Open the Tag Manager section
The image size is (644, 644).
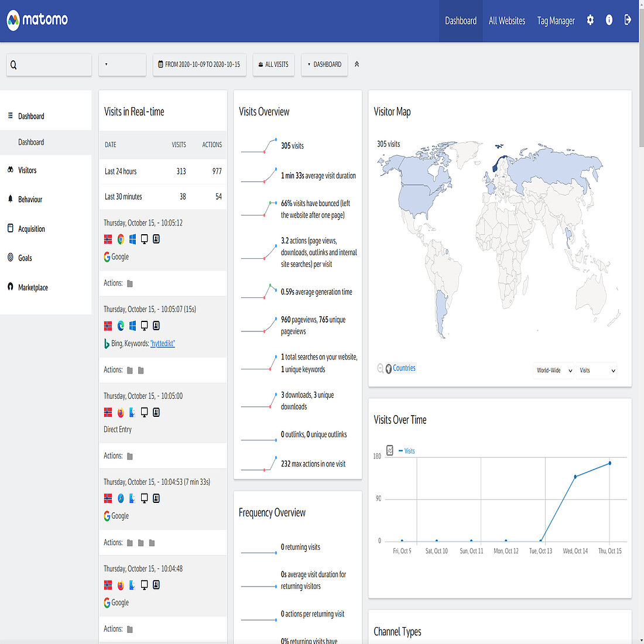pos(556,20)
